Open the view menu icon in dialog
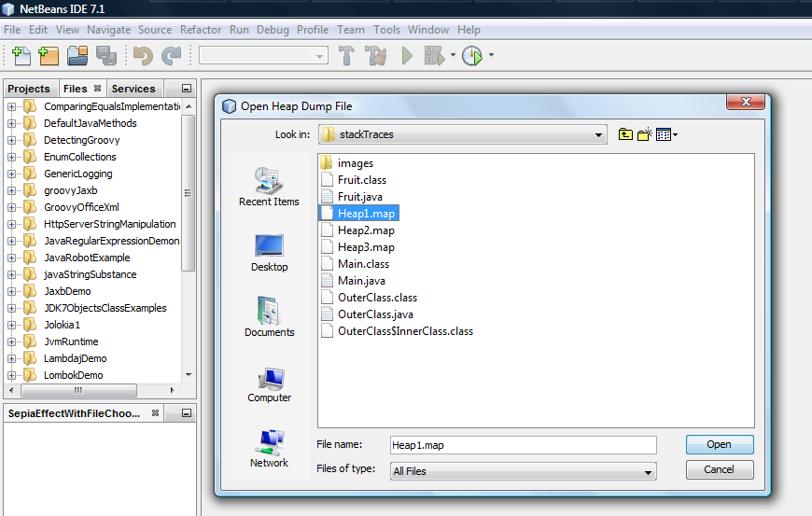This screenshot has width=812, height=516. (666, 134)
